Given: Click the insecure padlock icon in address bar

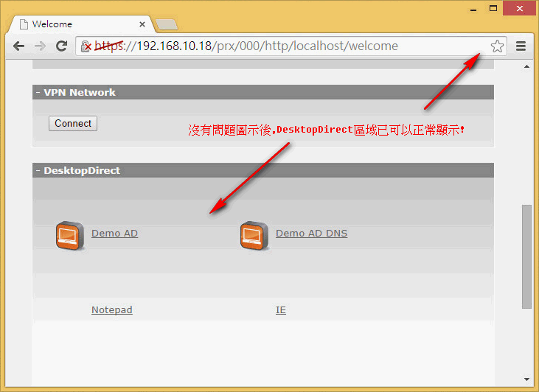Looking at the screenshot, I should [86, 46].
